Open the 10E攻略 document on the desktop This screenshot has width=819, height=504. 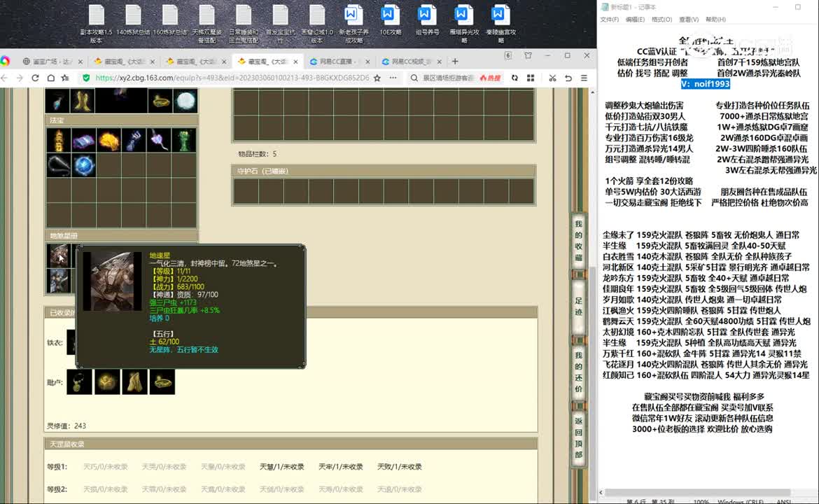(x=390, y=21)
